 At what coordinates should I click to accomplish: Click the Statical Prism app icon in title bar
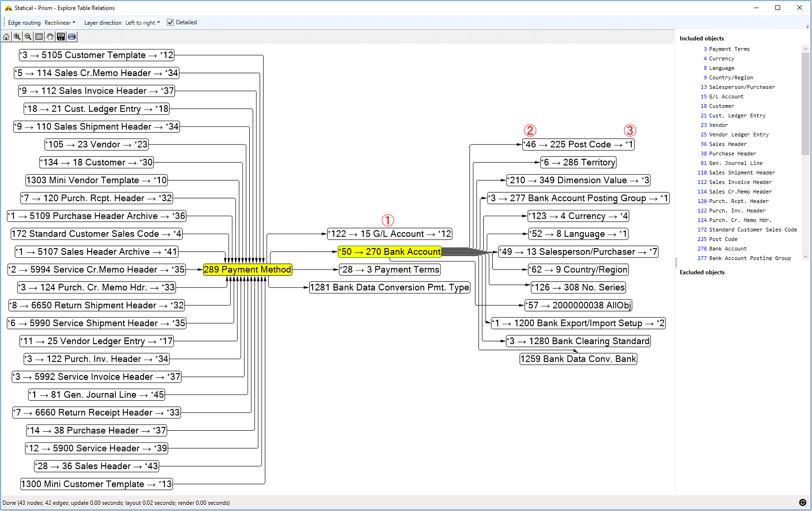(8, 8)
